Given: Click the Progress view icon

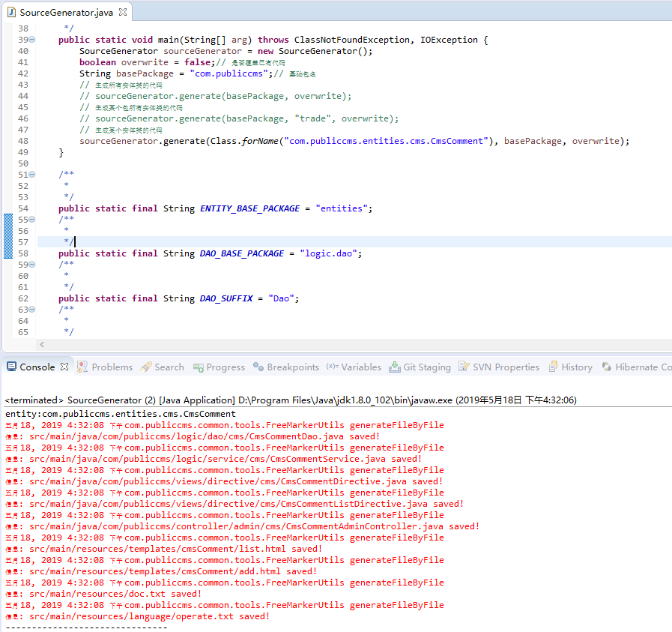Looking at the screenshot, I should click(199, 367).
